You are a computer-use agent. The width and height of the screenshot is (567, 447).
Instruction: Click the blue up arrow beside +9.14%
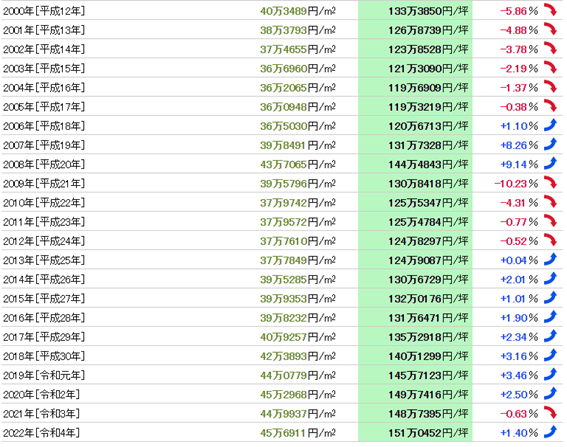[x=550, y=163]
